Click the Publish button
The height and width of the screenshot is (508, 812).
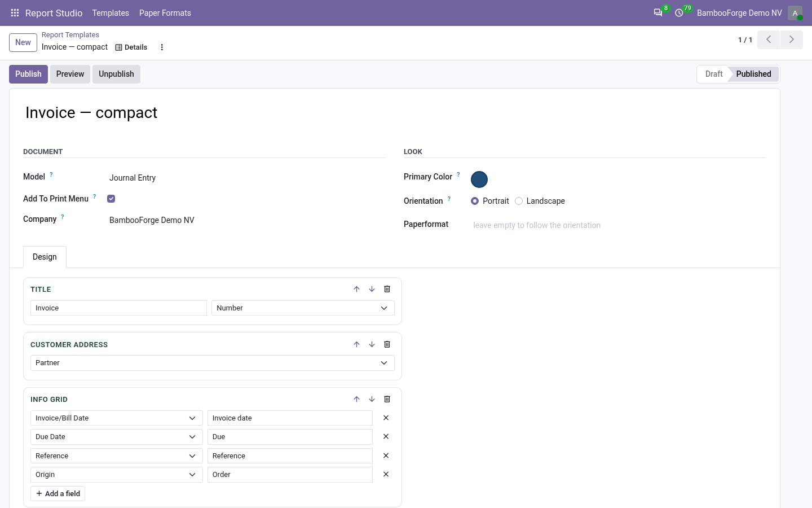28,74
